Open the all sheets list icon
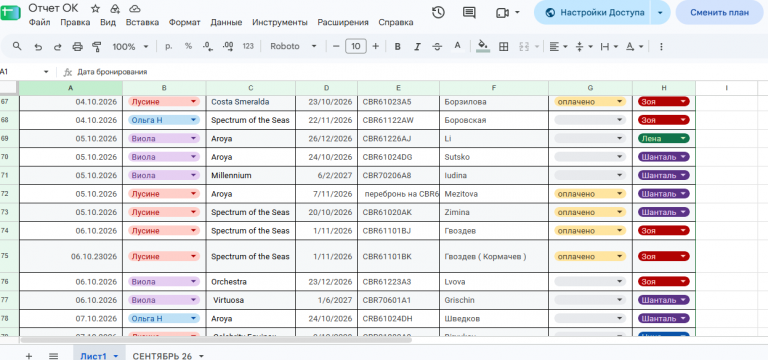Viewport: 768px width, 360px height. 54,356
